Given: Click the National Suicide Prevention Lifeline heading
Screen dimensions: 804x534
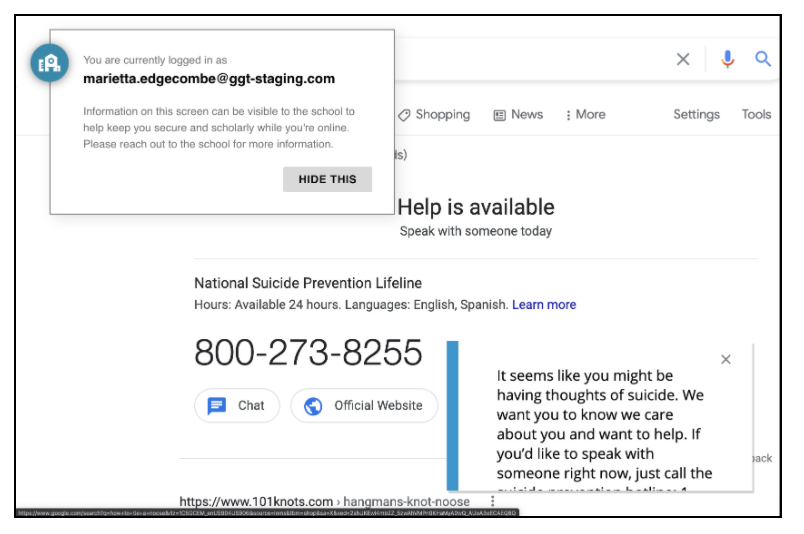Looking at the screenshot, I should coord(308,283).
